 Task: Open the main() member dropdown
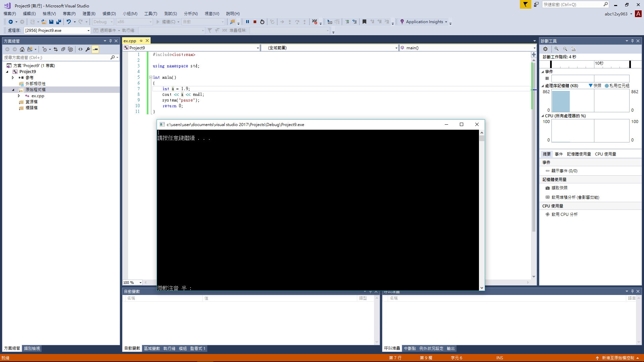coord(535,48)
